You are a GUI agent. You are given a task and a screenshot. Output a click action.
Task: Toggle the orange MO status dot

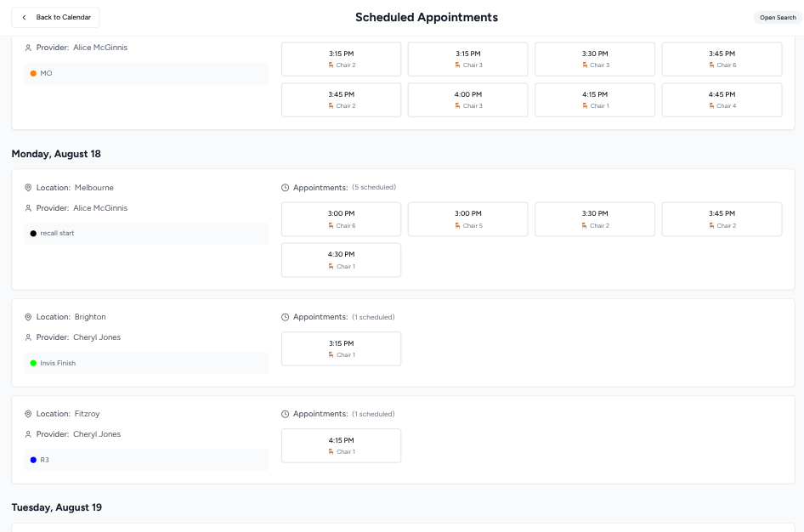(x=32, y=73)
